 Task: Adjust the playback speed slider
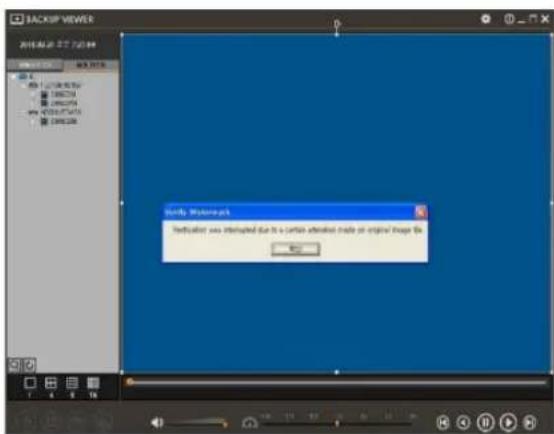pos(337,423)
